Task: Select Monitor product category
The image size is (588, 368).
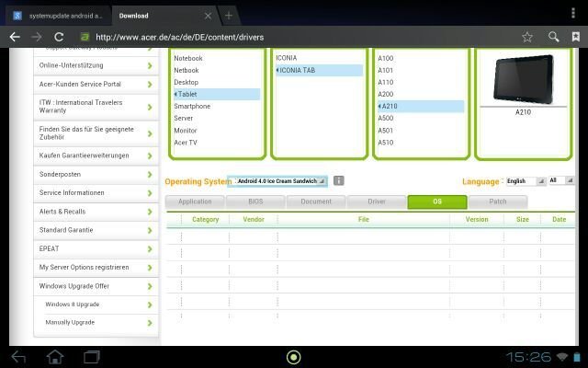Action: tap(186, 131)
